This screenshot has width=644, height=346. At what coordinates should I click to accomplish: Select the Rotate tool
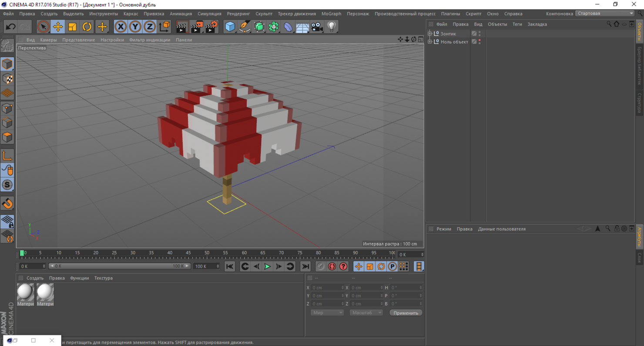[87, 27]
